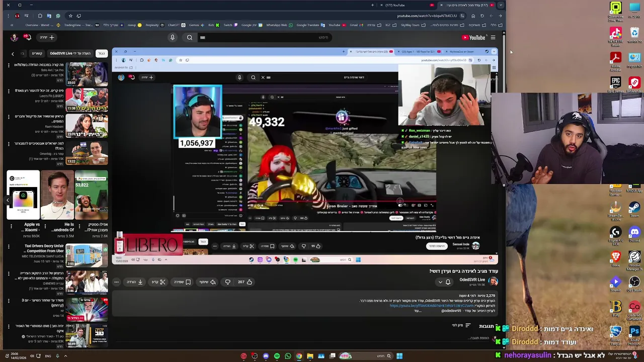Image resolution: width=644 pixels, height=362 pixels.
Task: Open Steam desktop shortcut
Action: coord(634,209)
